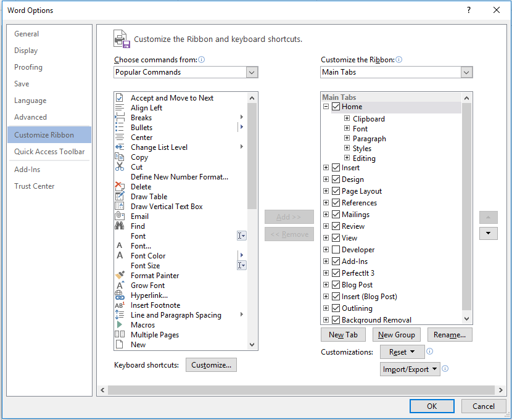
Task: Select the Draw Table icon
Action: coord(120,196)
